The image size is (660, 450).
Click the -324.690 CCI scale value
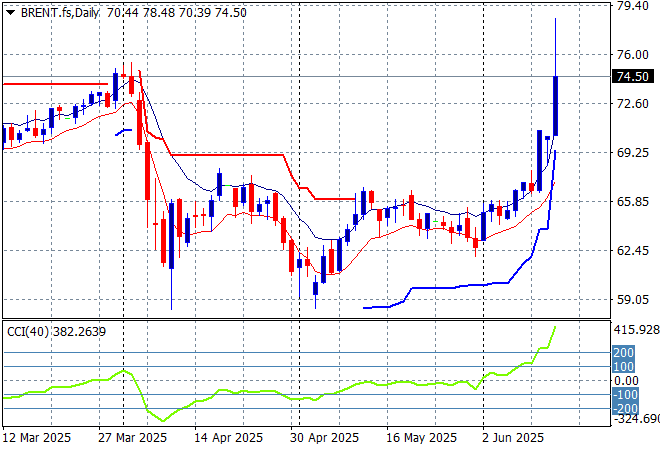click(636, 419)
